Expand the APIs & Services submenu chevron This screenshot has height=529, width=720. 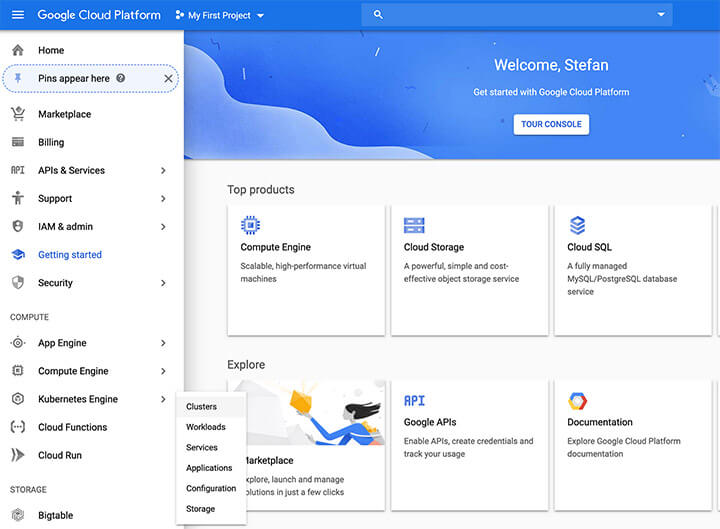(163, 170)
